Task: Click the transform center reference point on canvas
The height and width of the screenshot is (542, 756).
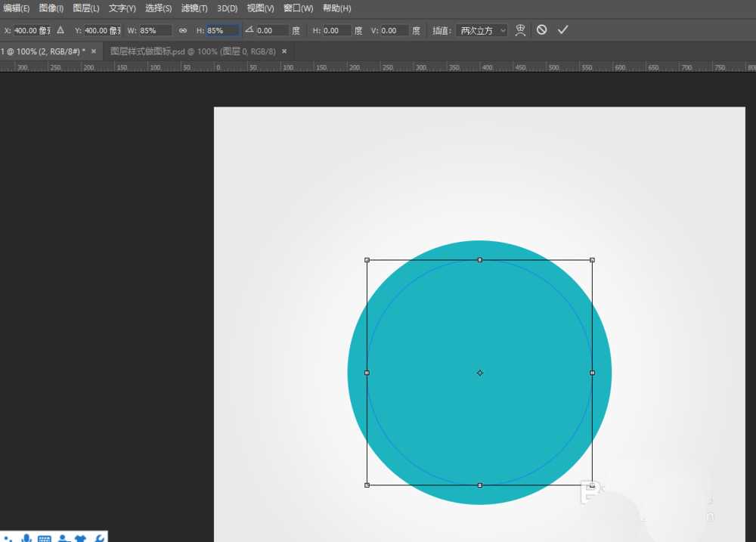Action: pyautogui.click(x=479, y=373)
